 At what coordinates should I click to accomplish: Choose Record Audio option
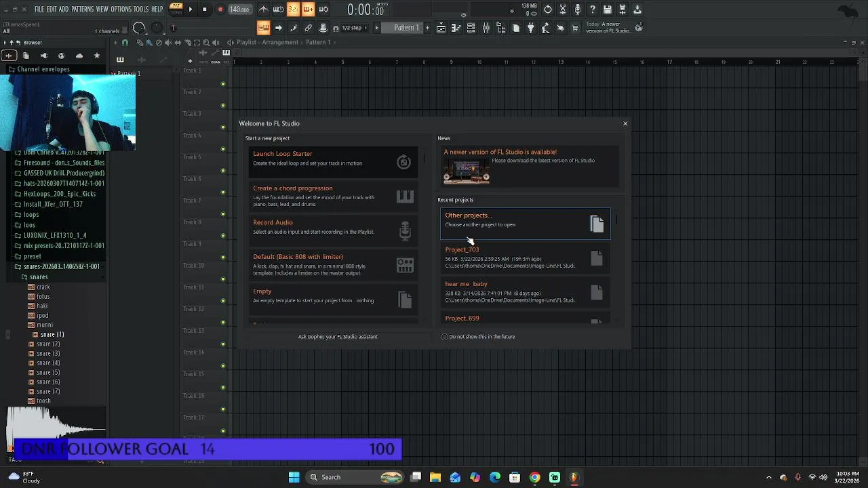pyautogui.click(x=333, y=230)
